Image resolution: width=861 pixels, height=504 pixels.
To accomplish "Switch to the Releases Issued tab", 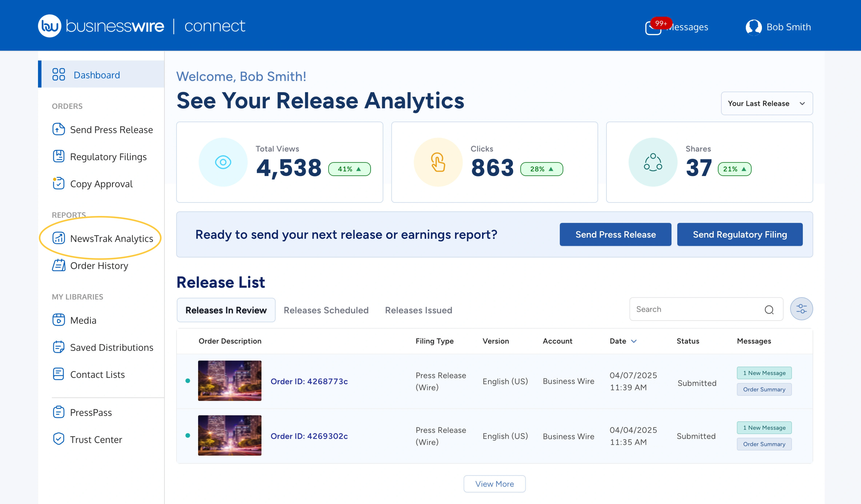I will (x=418, y=310).
